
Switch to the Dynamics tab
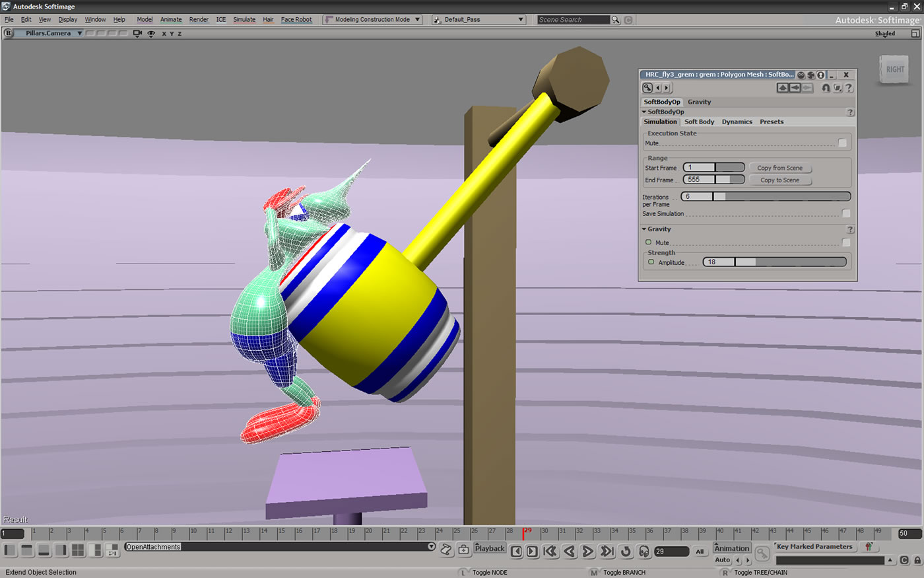737,122
